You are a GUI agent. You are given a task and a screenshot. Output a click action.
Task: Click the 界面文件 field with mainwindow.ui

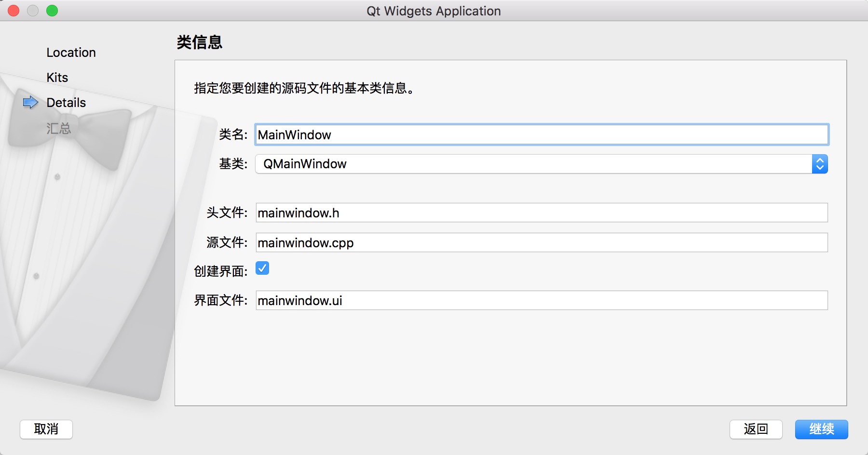542,300
